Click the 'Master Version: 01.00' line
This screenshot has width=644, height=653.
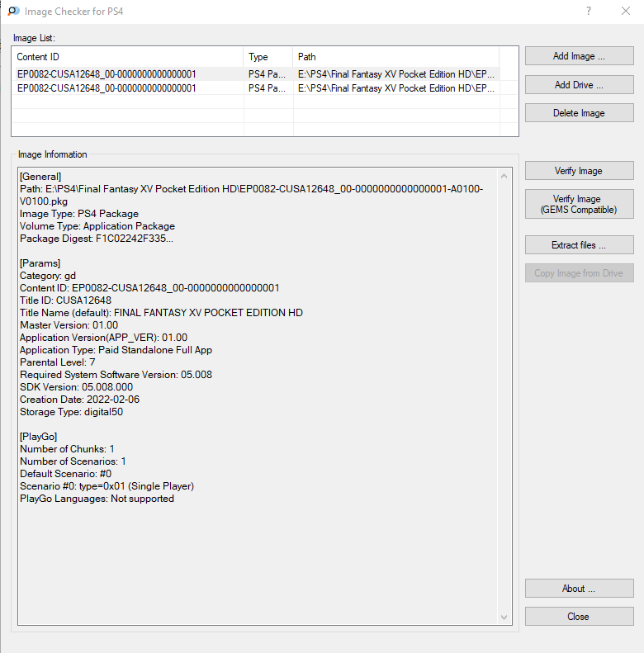point(69,325)
